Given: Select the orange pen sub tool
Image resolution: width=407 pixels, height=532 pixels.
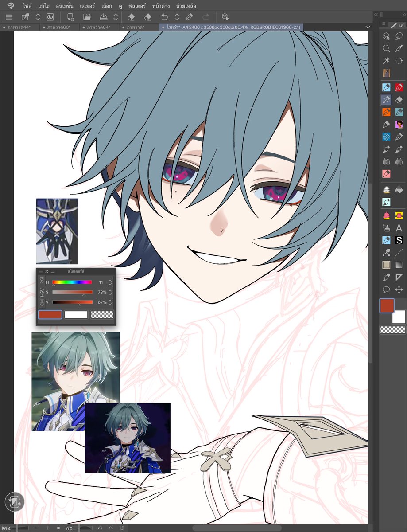Looking at the screenshot, I should coord(386,112).
